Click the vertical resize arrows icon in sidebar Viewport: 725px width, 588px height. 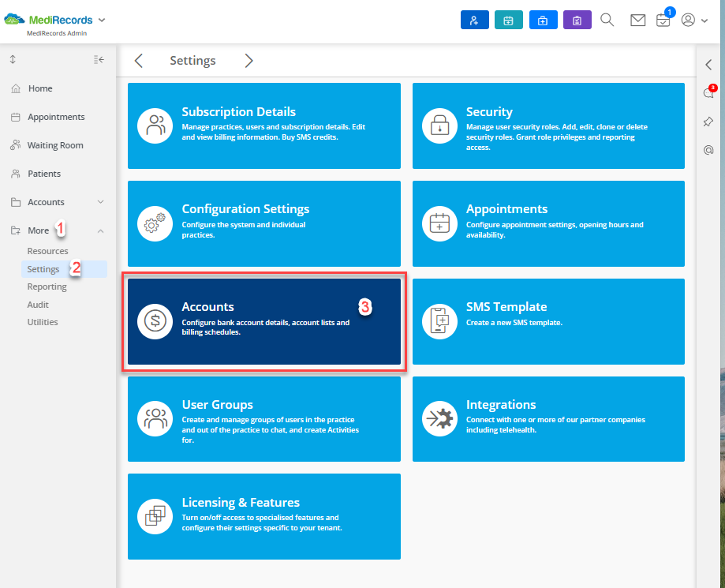pyautogui.click(x=13, y=59)
